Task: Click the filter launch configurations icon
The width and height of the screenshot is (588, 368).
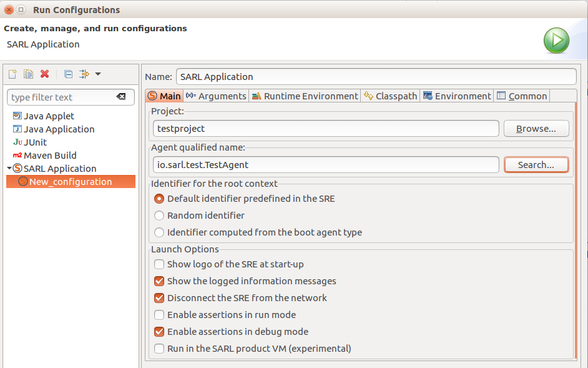Action: click(84, 74)
